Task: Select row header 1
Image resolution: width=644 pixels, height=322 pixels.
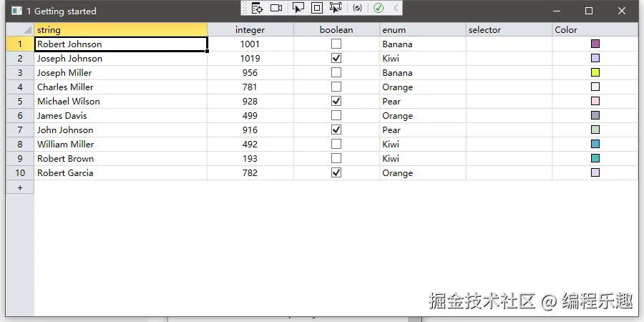Action: 20,44
